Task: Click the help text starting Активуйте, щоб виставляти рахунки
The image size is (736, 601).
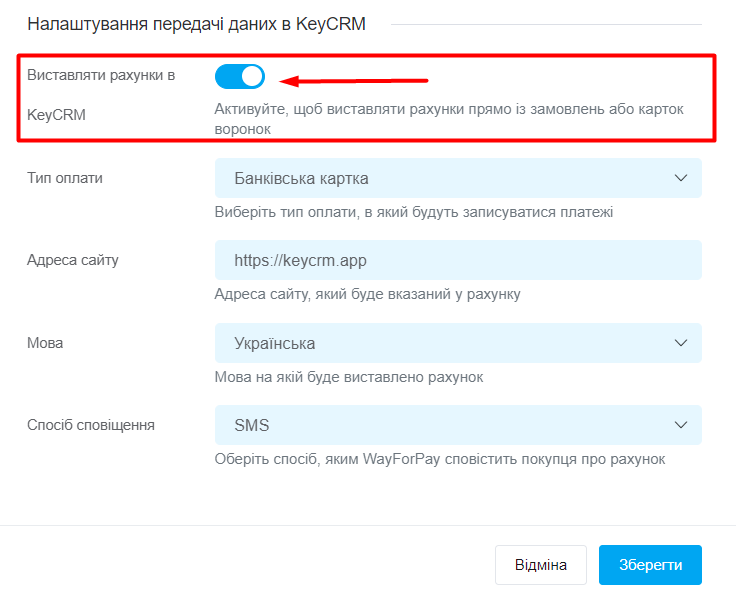Action: coord(449,119)
